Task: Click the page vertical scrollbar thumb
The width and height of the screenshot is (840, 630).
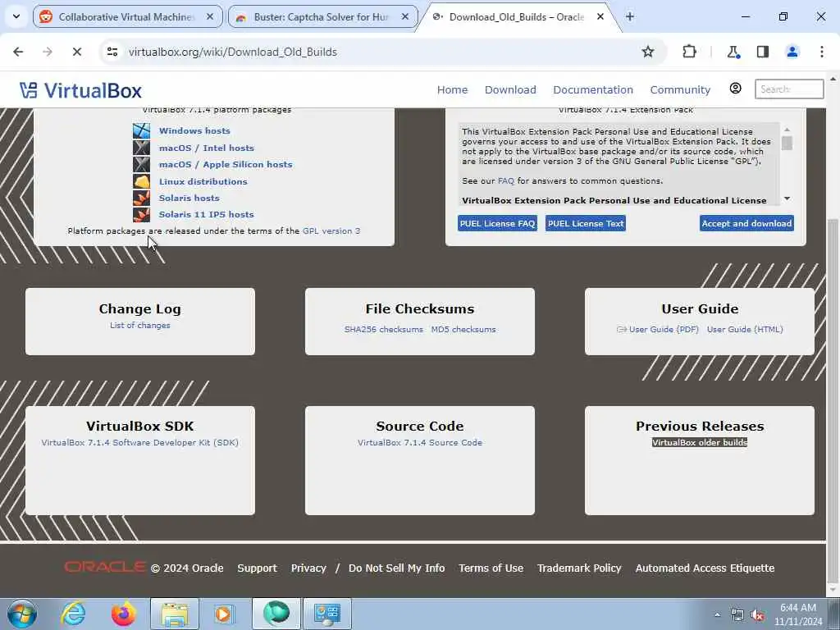Action: [833, 399]
